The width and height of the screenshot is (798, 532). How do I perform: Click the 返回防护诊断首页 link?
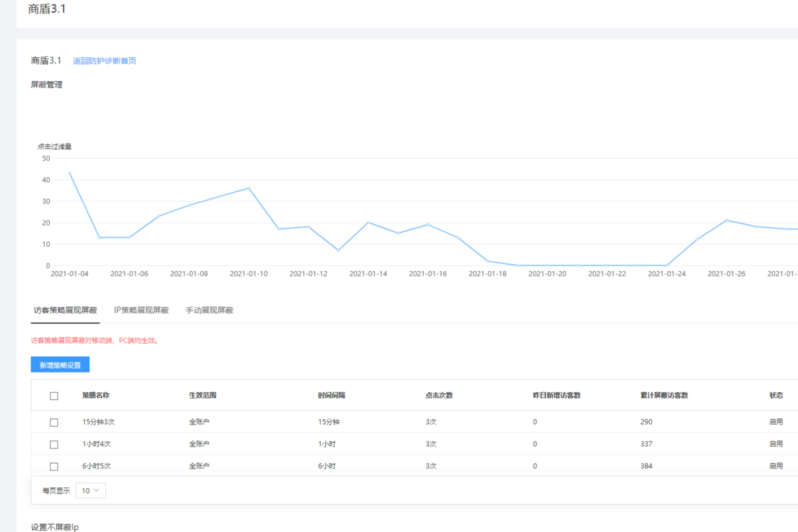(105, 61)
